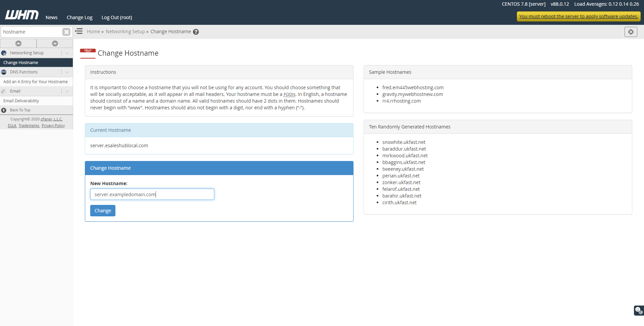Viewport: 644px width, 326px height.
Task: Click generated hostname barahir.ukfast.net
Action: (402, 196)
